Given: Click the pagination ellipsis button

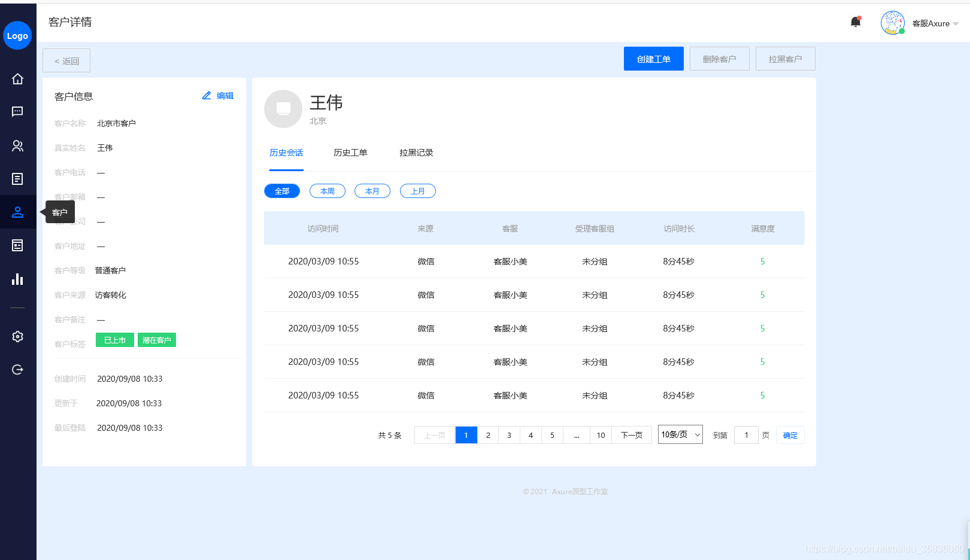Looking at the screenshot, I should (x=577, y=435).
